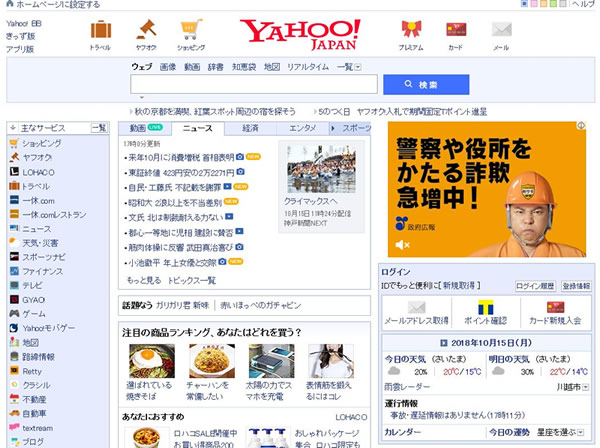Viewport: 600px width, 448px height.
Task: Click the ログイン履歴 button
Action: 535,286
